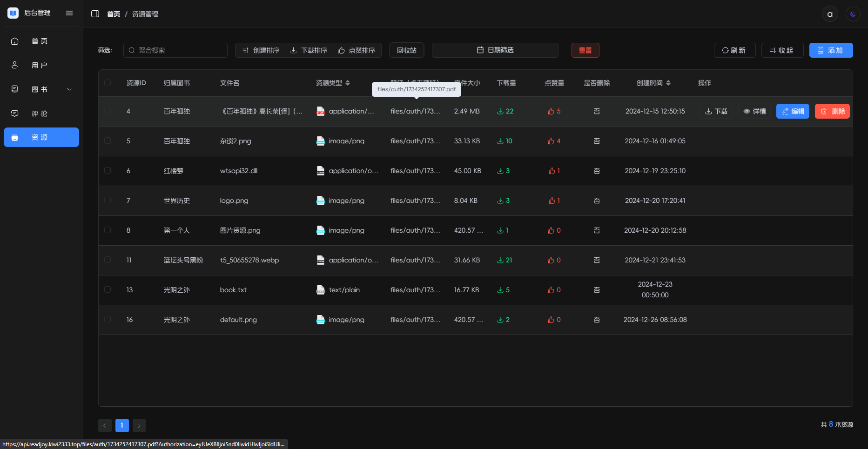Collapse the sidebar with hamburger menu icon
This screenshot has width=868, height=449.
(69, 13)
